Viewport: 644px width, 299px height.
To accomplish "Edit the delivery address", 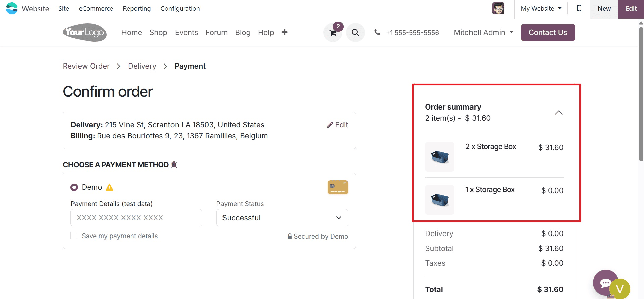I will 337,125.
